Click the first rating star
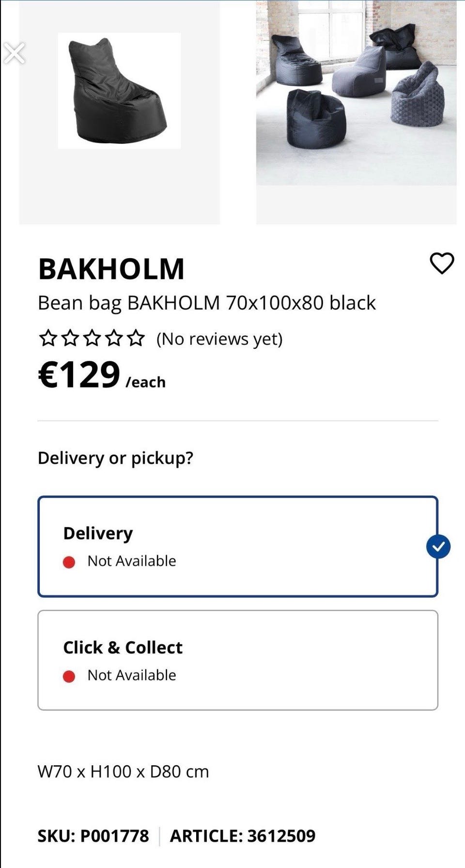465x868 pixels. coord(48,338)
